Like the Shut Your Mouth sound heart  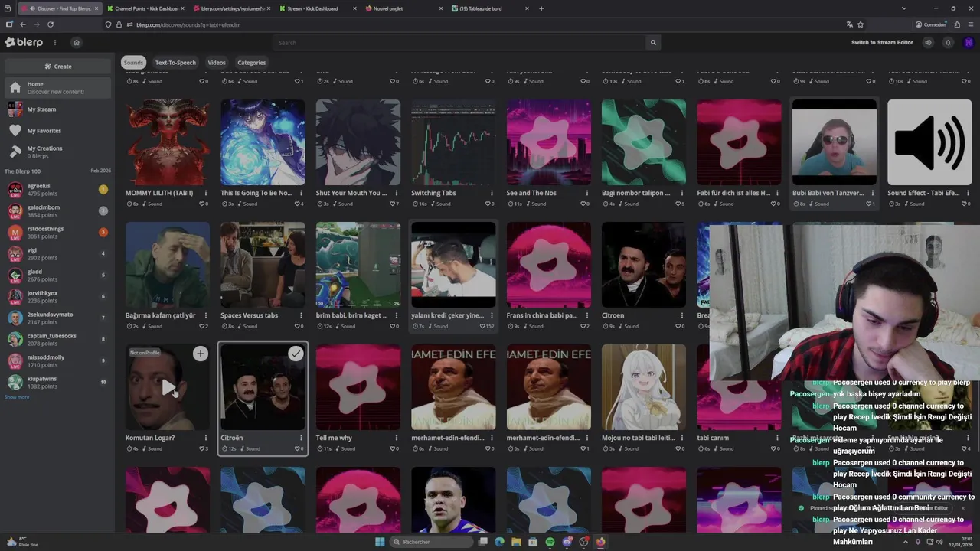click(x=391, y=204)
